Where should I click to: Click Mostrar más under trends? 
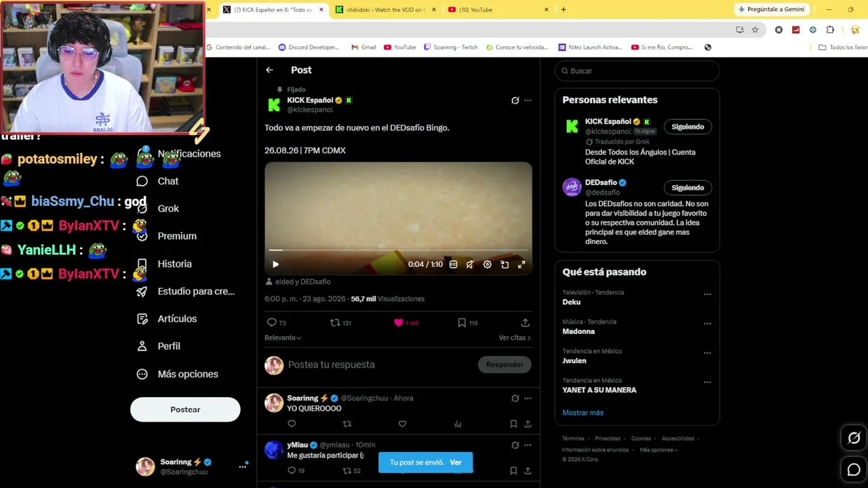click(x=583, y=413)
